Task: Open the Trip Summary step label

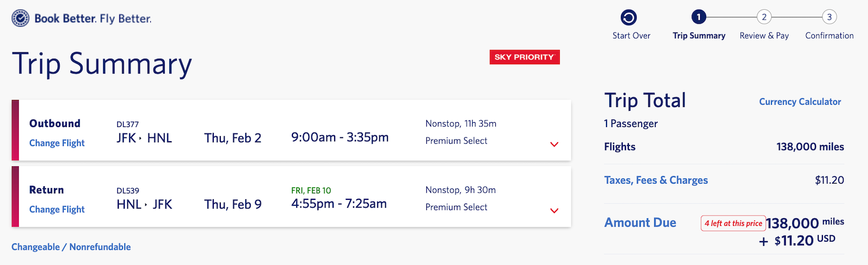Action: [x=699, y=35]
